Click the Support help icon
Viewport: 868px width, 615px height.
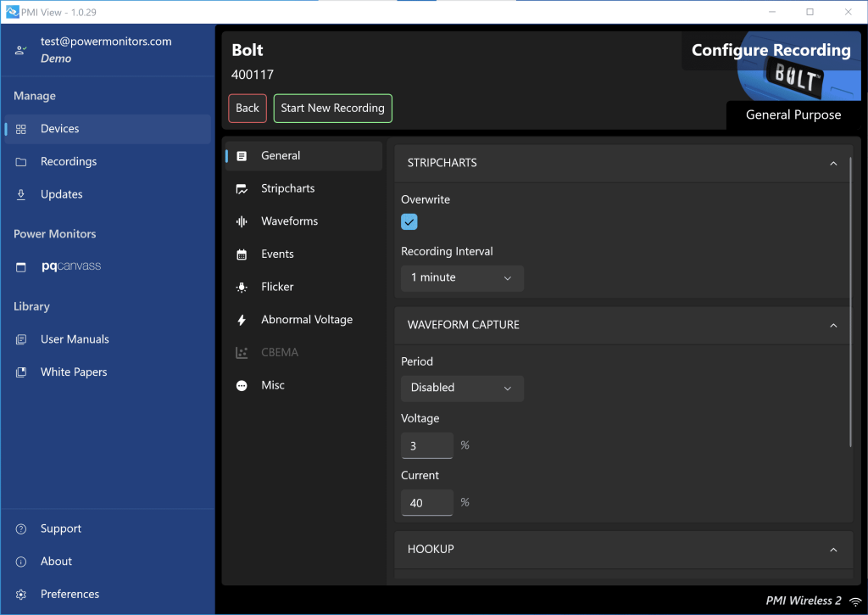coord(19,528)
